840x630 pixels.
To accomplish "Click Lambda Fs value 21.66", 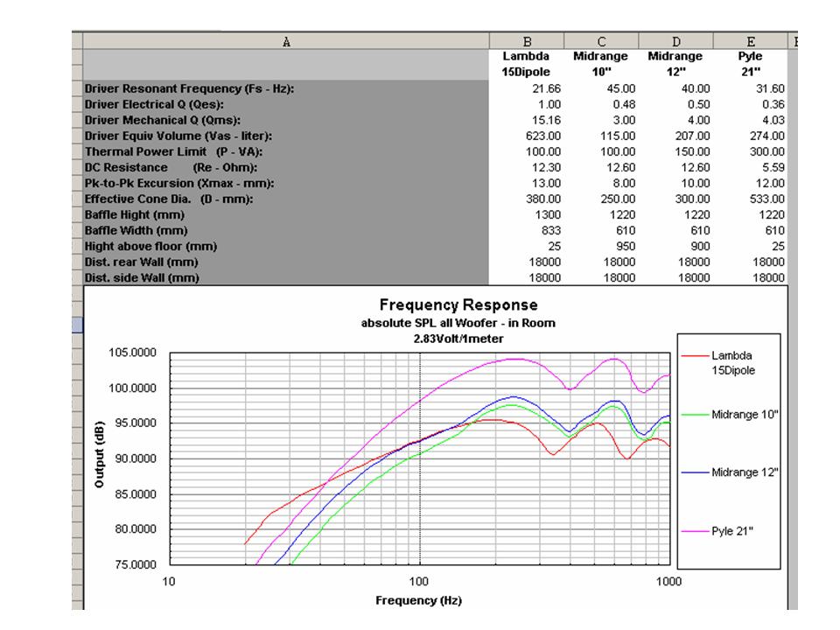I will (x=546, y=88).
